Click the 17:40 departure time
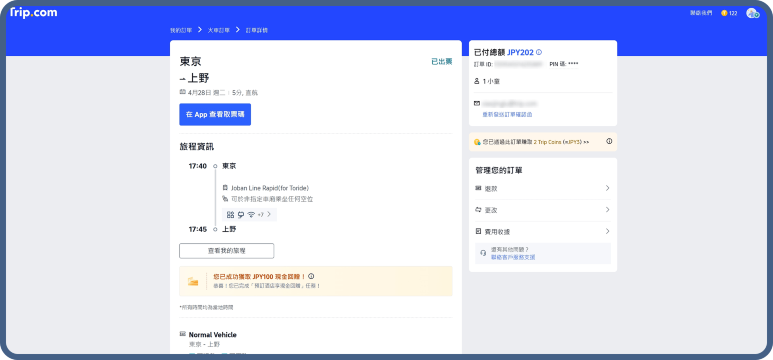Viewport: 773px width, 360px height. click(x=198, y=166)
